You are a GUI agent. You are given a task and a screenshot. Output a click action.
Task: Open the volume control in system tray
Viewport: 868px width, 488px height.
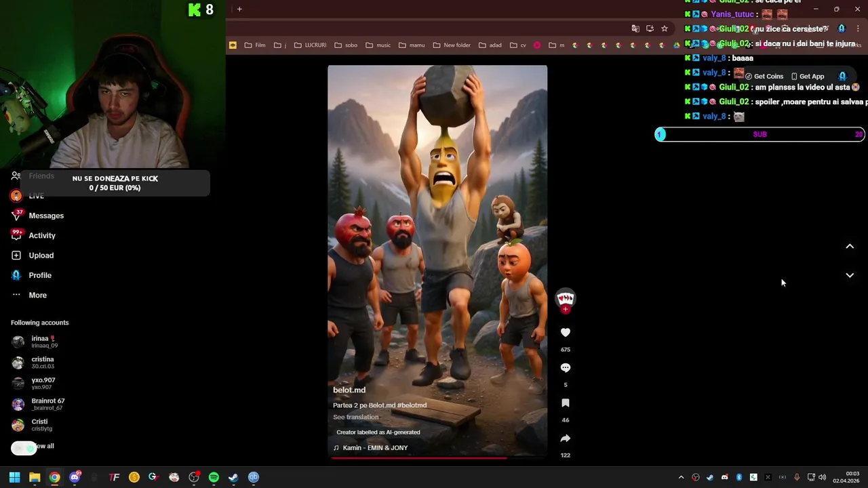click(823, 477)
